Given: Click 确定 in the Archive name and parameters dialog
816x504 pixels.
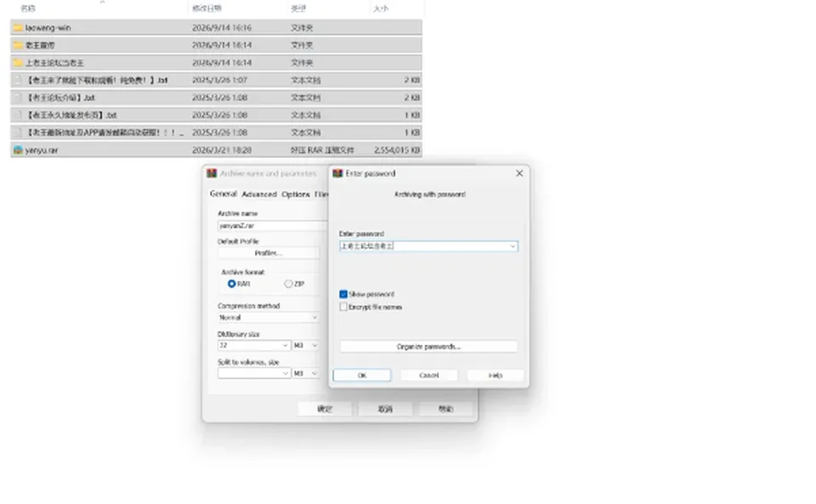Looking at the screenshot, I should point(325,409).
